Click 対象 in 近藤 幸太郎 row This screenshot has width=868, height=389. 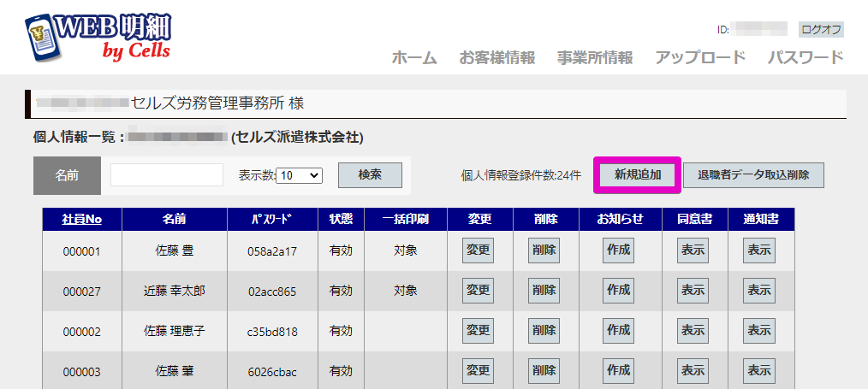(406, 291)
